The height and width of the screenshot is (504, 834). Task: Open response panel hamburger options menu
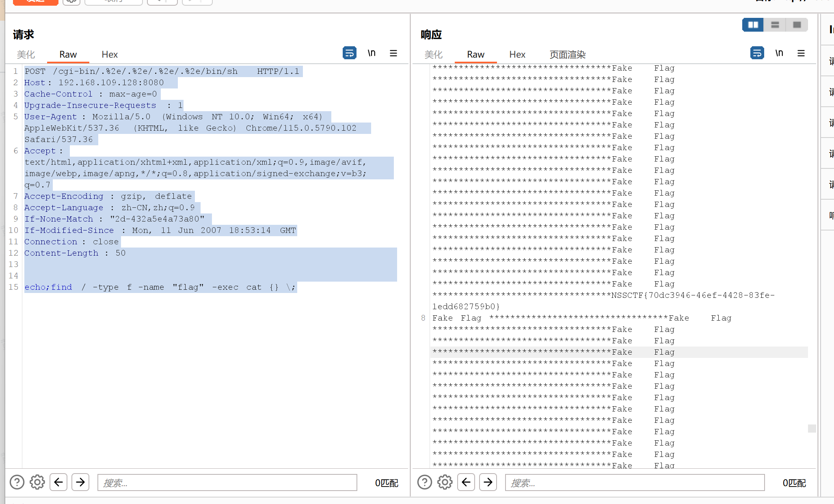[x=801, y=53]
